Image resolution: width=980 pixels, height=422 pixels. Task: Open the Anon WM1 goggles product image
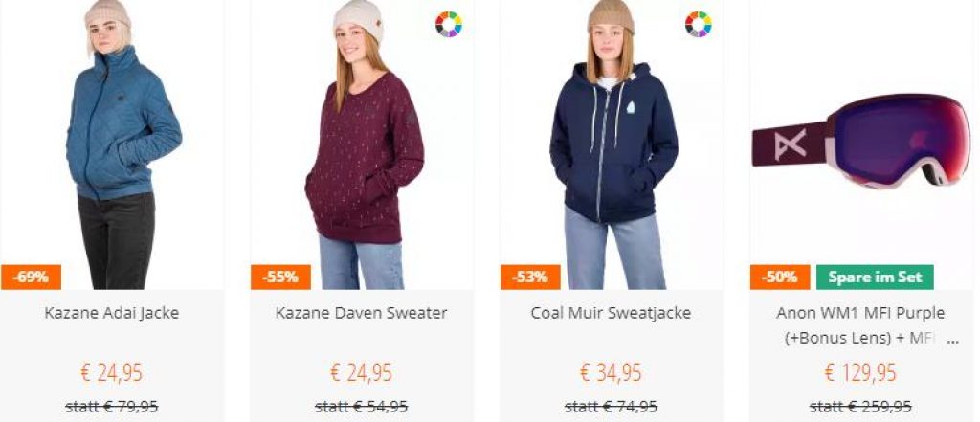tap(861, 144)
